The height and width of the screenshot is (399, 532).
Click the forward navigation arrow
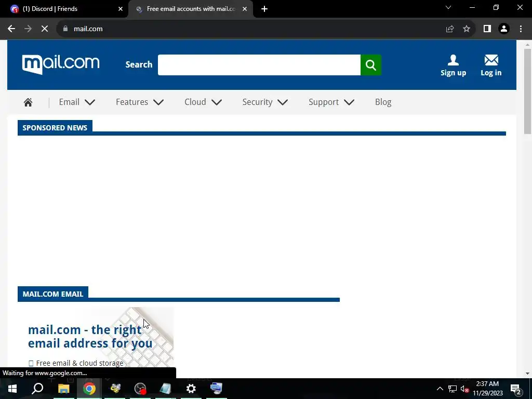tap(28, 29)
